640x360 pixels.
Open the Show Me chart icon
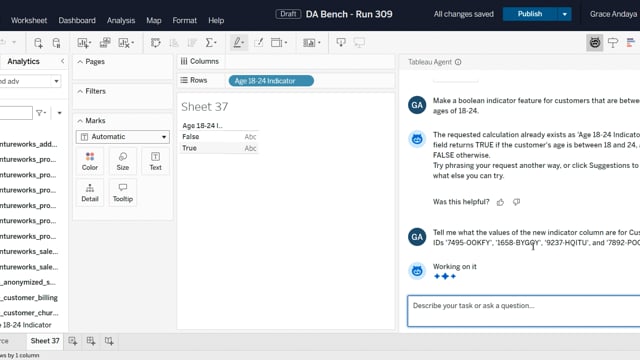click(x=631, y=42)
